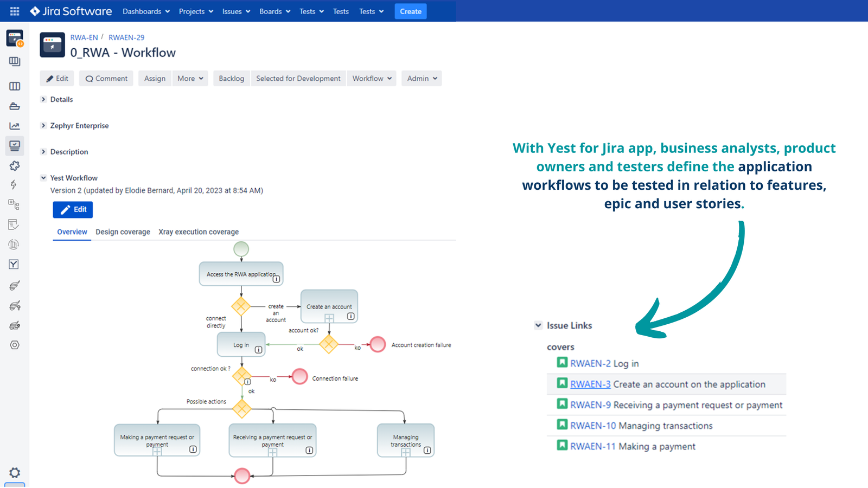Open the RWAEN-29 breadcrumb link
Image resolution: width=868 pixels, height=488 pixels.
pyautogui.click(x=126, y=37)
